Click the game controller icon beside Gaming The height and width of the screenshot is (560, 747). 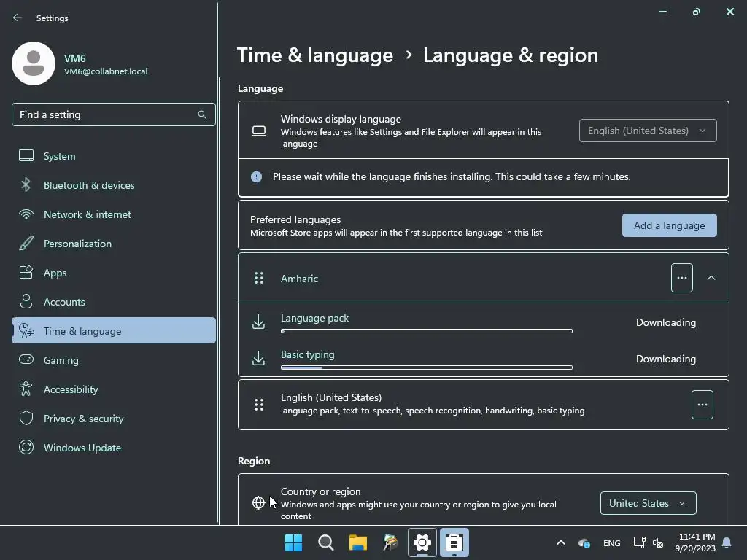coord(26,359)
